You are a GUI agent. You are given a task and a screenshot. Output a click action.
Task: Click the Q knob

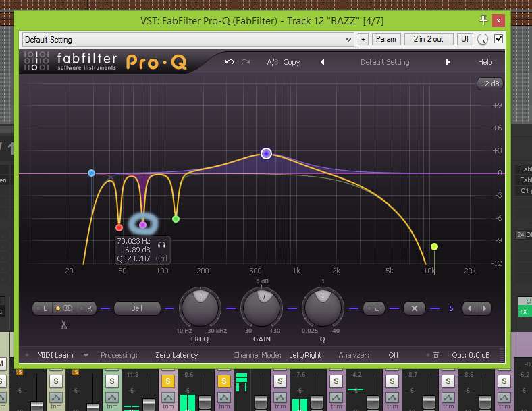323,308
